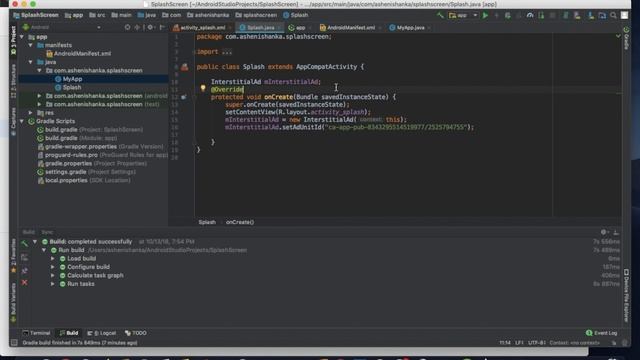The height and width of the screenshot is (360, 640).
Task: Open project panel settings gear
Action: pos(151,27)
